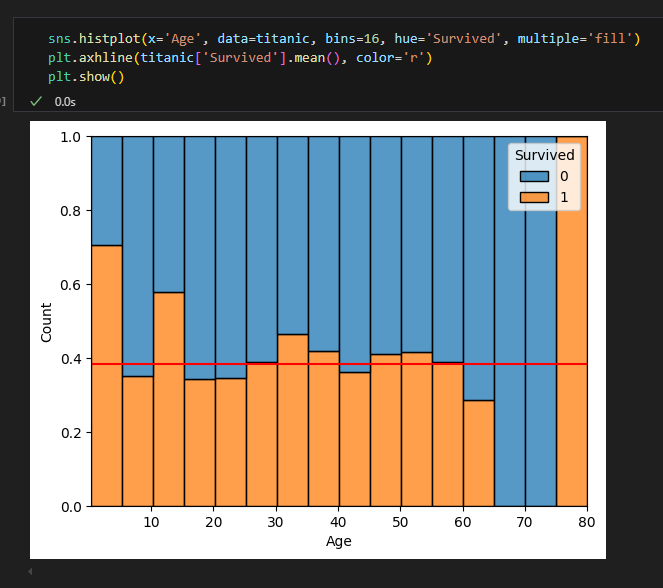The image size is (663, 588).
Task: Click the orange legend swatch for 1
Action: [534, 197]
